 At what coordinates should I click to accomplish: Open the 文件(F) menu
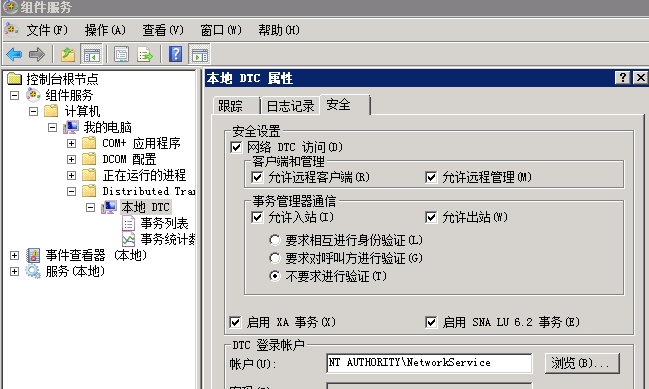[x=47, y=30]
